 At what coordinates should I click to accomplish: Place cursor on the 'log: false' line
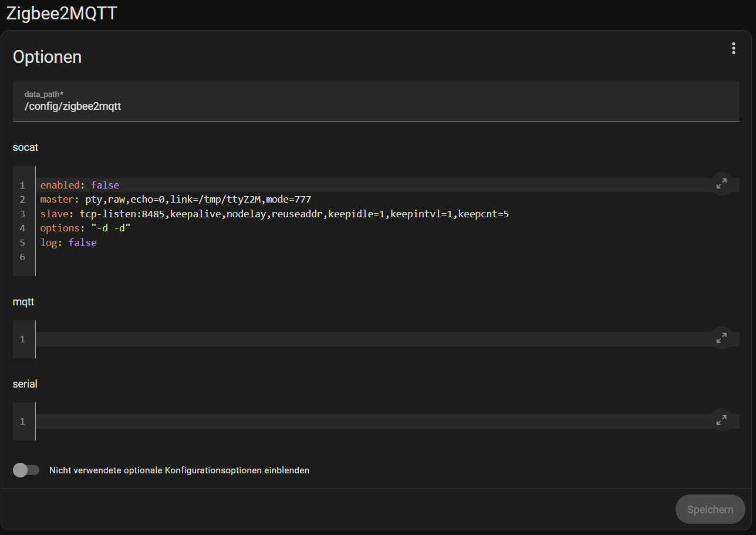[x=68, y=243]
